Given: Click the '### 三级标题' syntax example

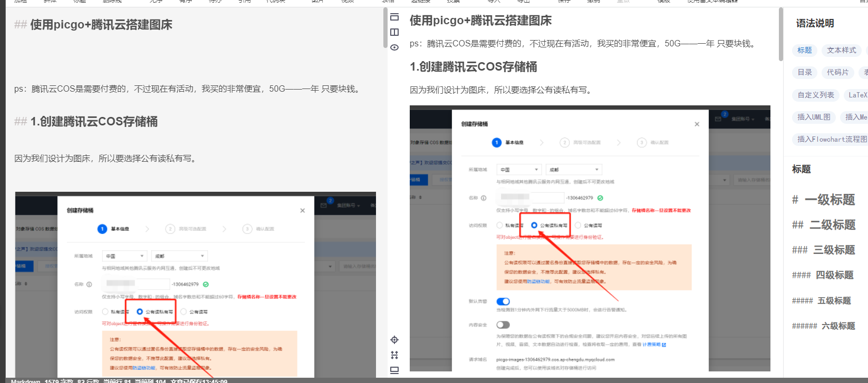Looking at the screenshot, I should coord(824,250).
